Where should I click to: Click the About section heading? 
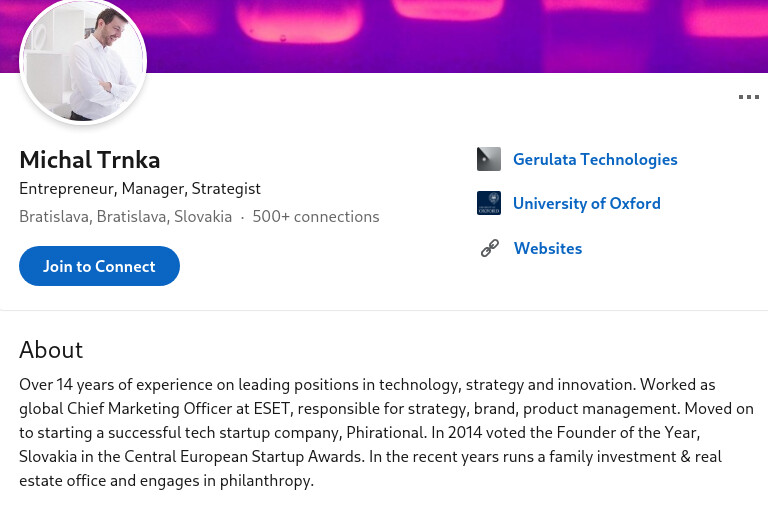pyautogui.click(x=51, y=350)
